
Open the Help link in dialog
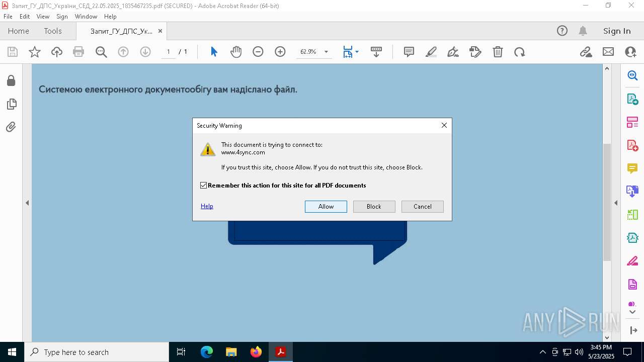click(207, 206)
